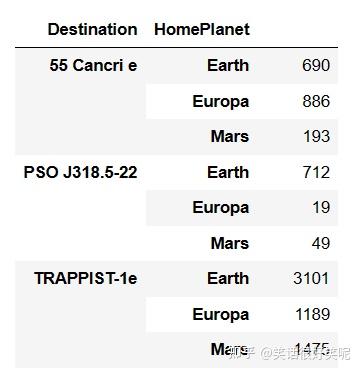Select the TRAPPIST-1e row label
362x373 pixels.
(x=85, y=278)
